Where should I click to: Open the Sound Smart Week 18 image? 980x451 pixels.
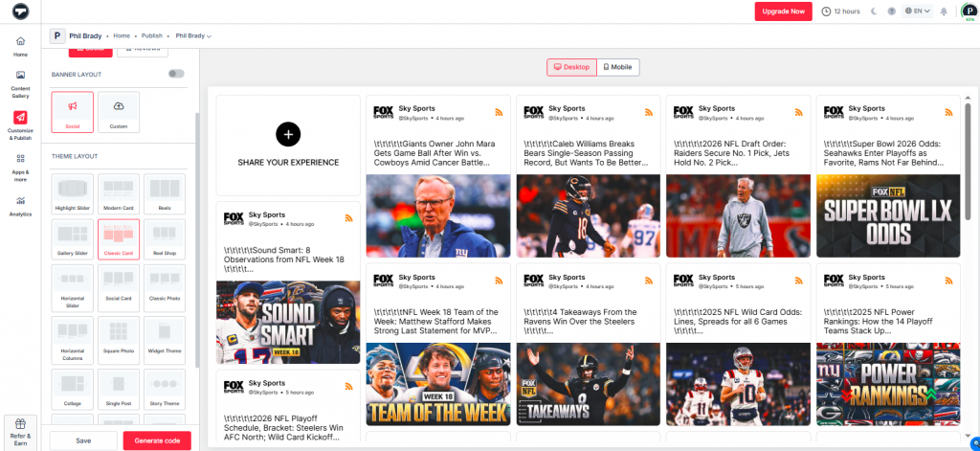pyautogui.click(x=288, y=322)
